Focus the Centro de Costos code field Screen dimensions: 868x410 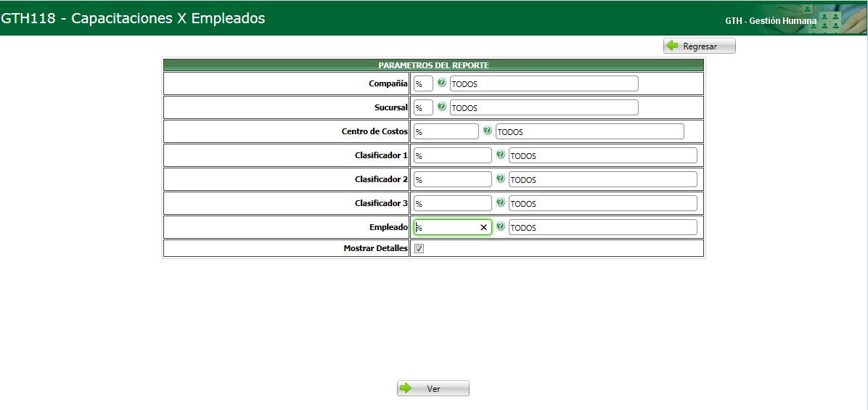446,131
